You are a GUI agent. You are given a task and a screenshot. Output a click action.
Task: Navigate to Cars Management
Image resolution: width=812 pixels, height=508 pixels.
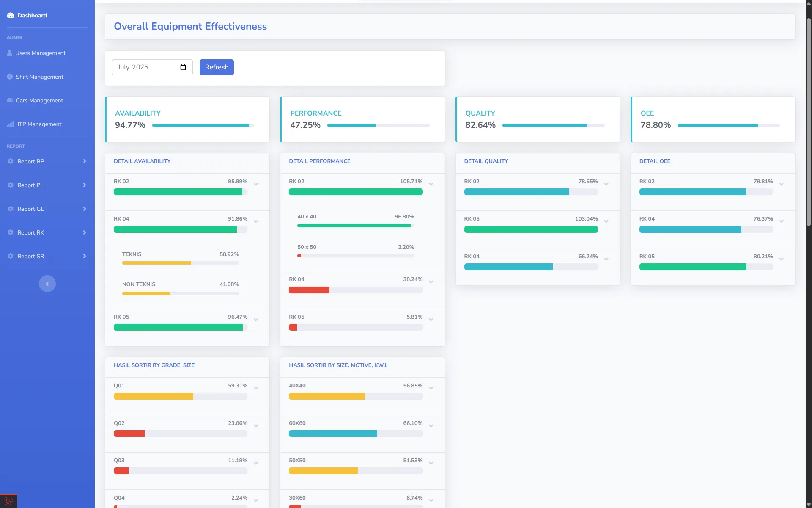tap(47, 100)
